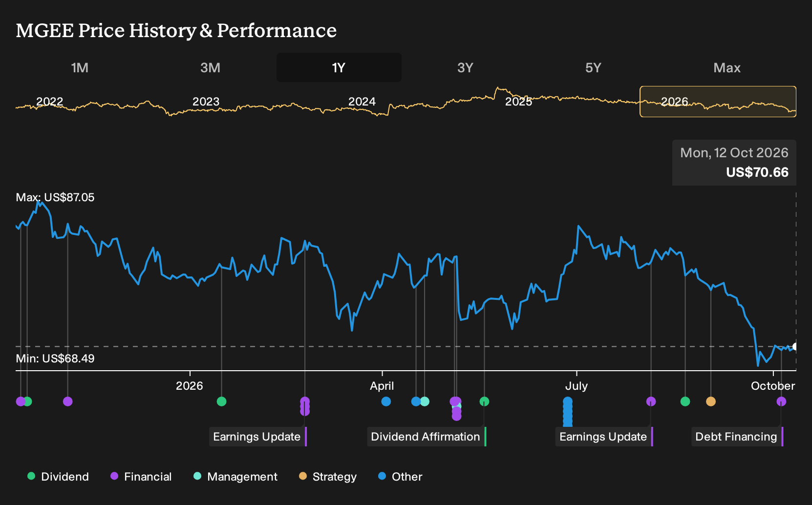
Task: Click the white endpoint dot on price line
Action: [795, 347]
